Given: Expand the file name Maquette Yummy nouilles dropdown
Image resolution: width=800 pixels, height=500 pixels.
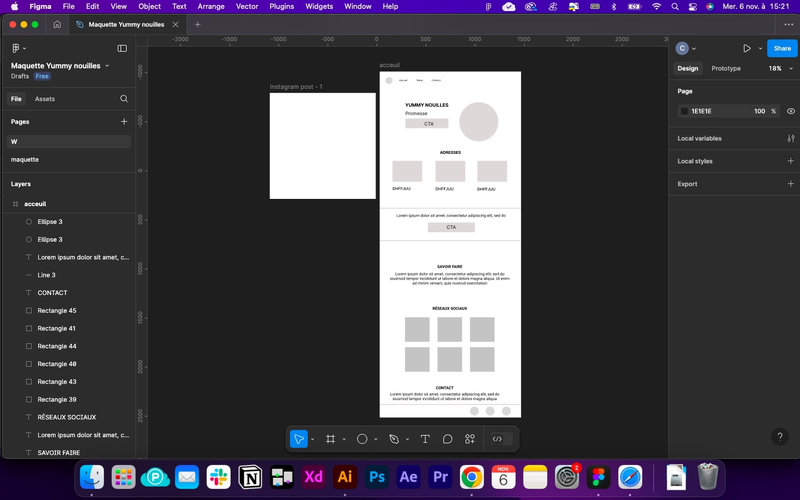Looking at the screenshot, I should [x=107, y=66].
